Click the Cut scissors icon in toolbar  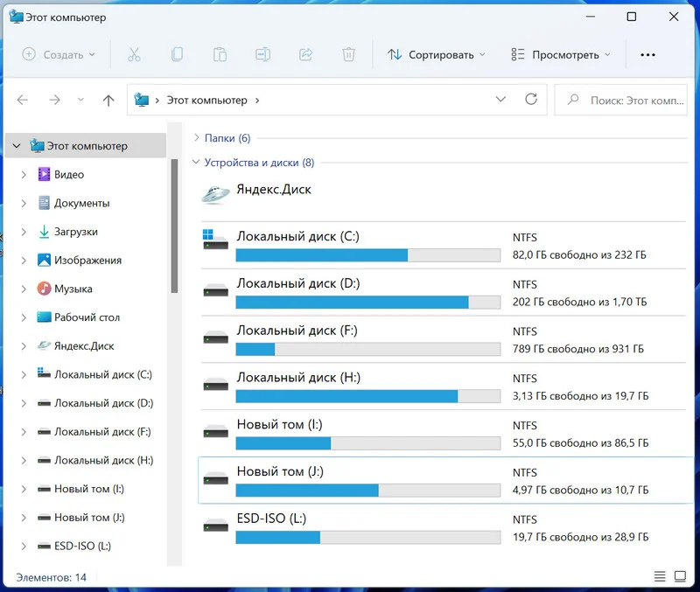click(134, 55)
